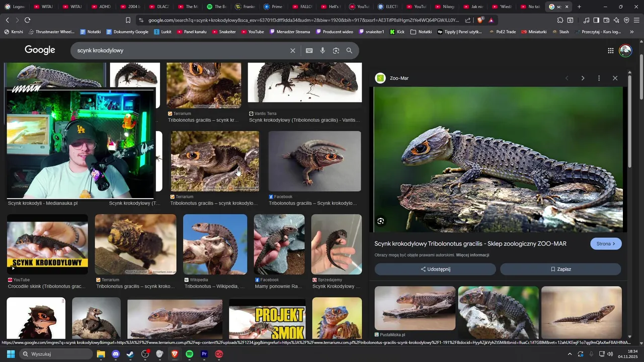Viewport: 644px width, 362px height.
Task: Search inside the image with the Lens overlay
Action: (381, 221)
